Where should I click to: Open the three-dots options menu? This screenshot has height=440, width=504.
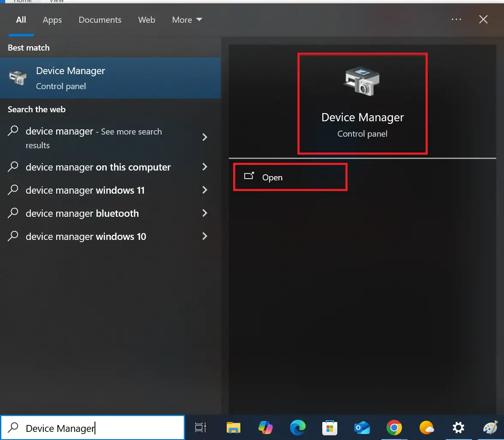coord(456,20)
